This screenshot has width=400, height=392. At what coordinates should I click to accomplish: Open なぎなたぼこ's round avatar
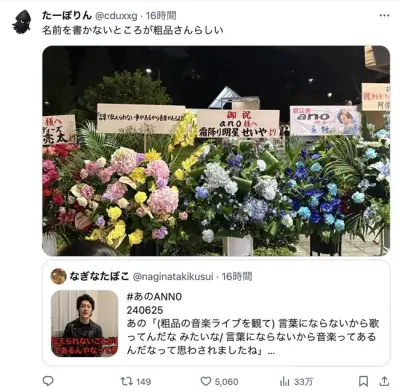pos(58,276)
